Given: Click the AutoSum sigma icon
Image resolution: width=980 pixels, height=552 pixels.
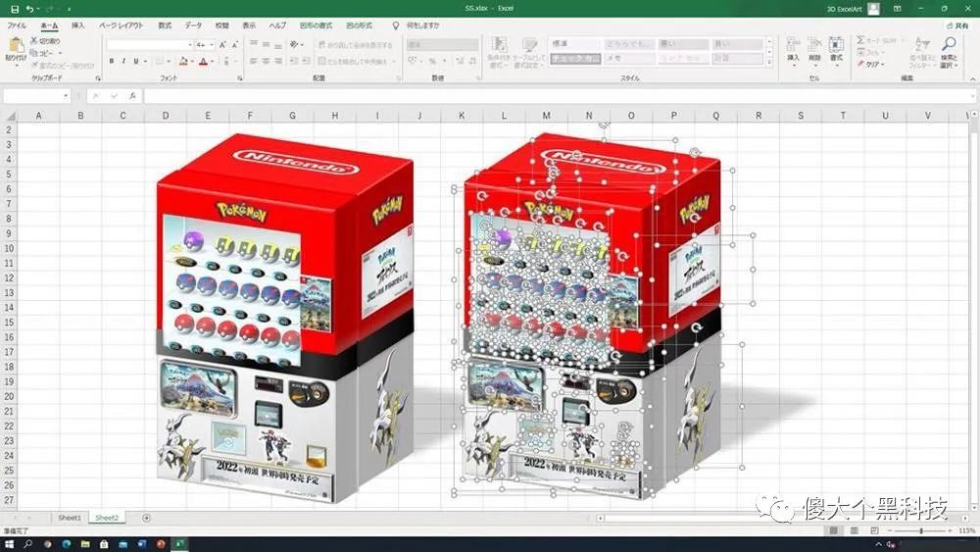Looking at the screenshot, I should 860,40.
